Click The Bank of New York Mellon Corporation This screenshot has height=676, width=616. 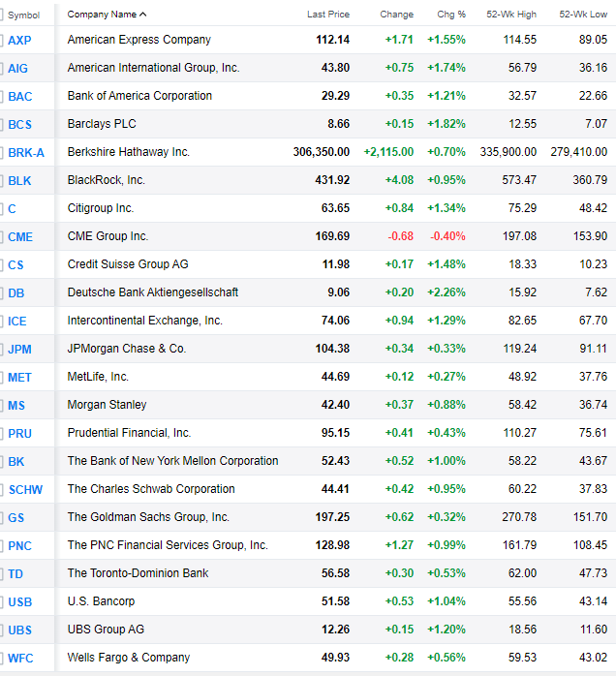[172, 461]
